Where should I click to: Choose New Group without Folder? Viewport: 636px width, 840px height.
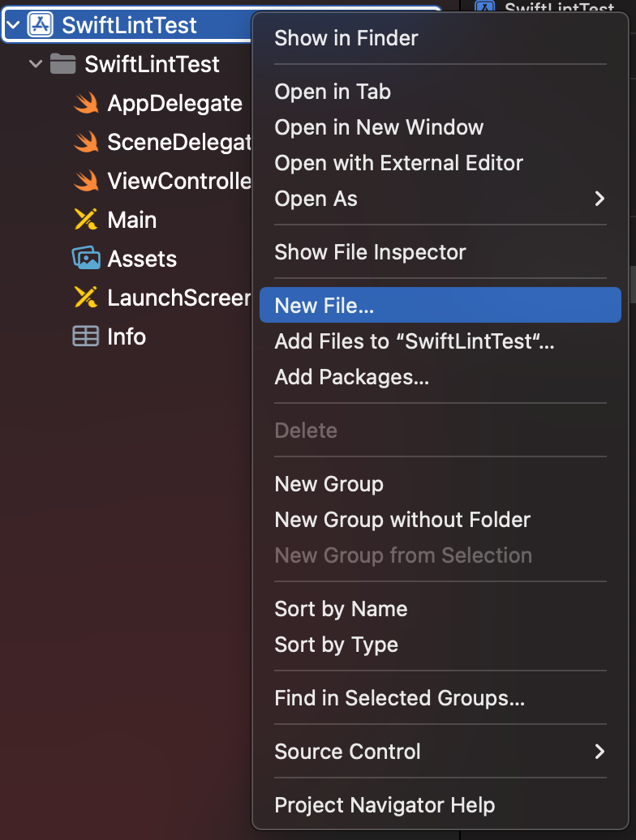pyautogui.click(x=440, y=520)
